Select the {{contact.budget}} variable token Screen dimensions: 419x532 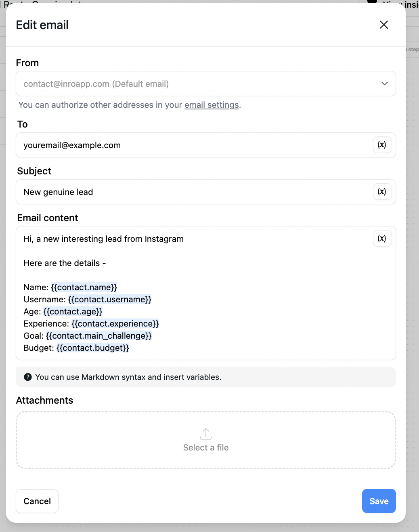click(92, 348)
